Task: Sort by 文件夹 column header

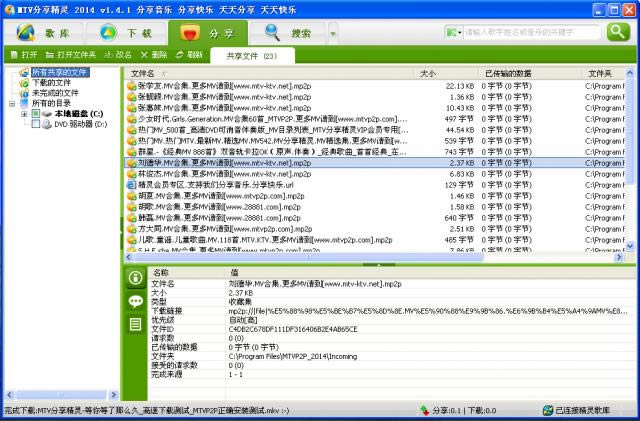Action: (603, 74)
